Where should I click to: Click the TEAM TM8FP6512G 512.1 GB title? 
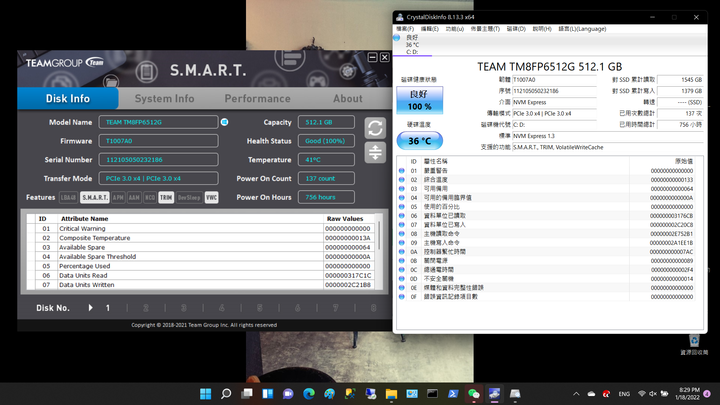click(550, 67)
